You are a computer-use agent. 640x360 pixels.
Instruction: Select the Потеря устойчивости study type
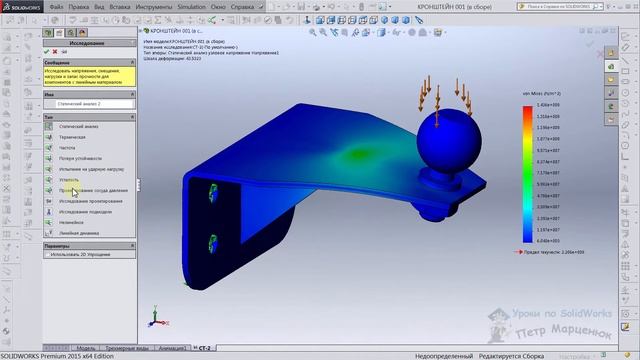[80, 158]
